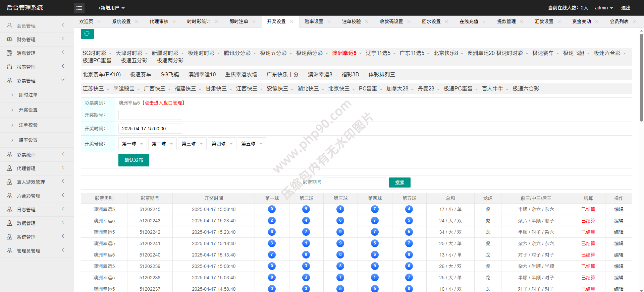This screenshot has height=292, width=644.
Task: Click the 搜索 button
Action: 399,182
